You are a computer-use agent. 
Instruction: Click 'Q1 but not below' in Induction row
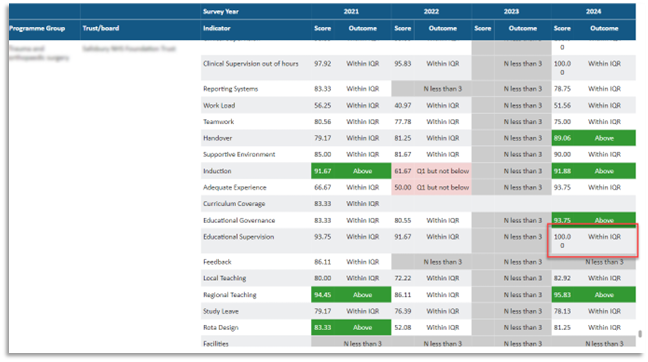point(443,171)
